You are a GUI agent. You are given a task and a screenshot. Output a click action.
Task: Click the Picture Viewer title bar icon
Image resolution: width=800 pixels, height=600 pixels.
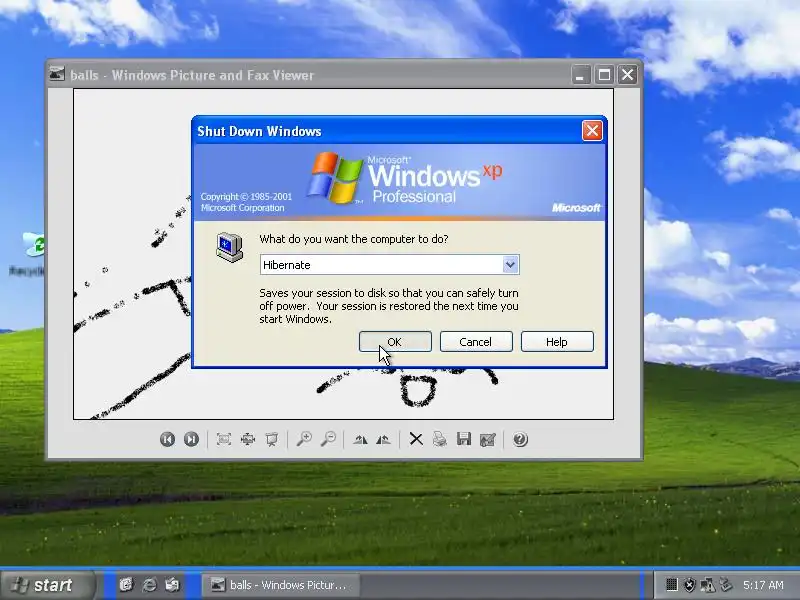[x=57, y=74]
